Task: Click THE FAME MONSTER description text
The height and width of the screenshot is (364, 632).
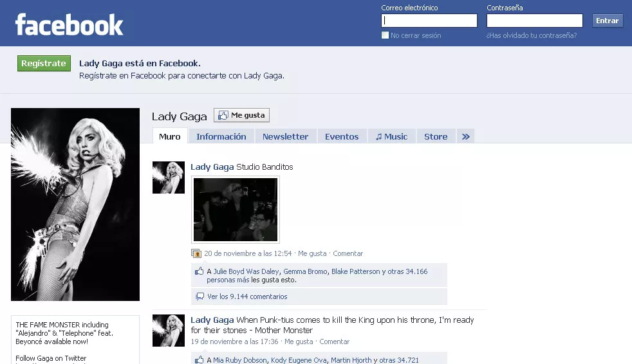Action: click(64, 333)
